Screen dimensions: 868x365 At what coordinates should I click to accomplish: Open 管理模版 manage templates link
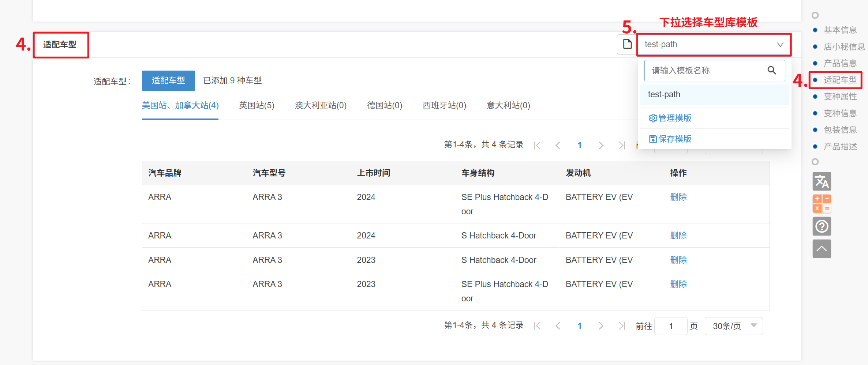point(670,118)
